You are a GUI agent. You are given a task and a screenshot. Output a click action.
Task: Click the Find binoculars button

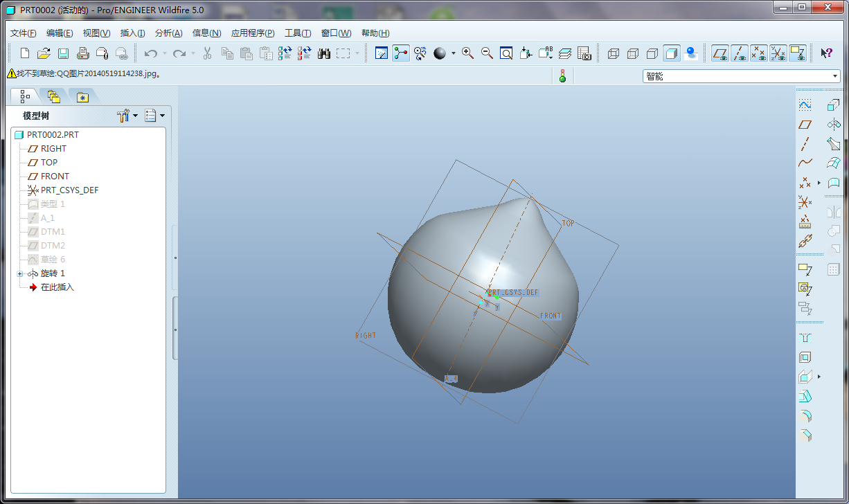323,53
